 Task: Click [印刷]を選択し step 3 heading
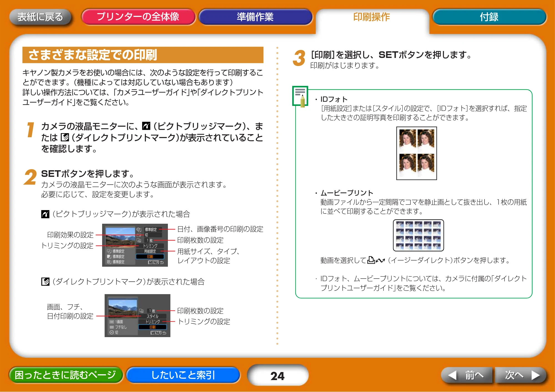[x=391, y=55]
